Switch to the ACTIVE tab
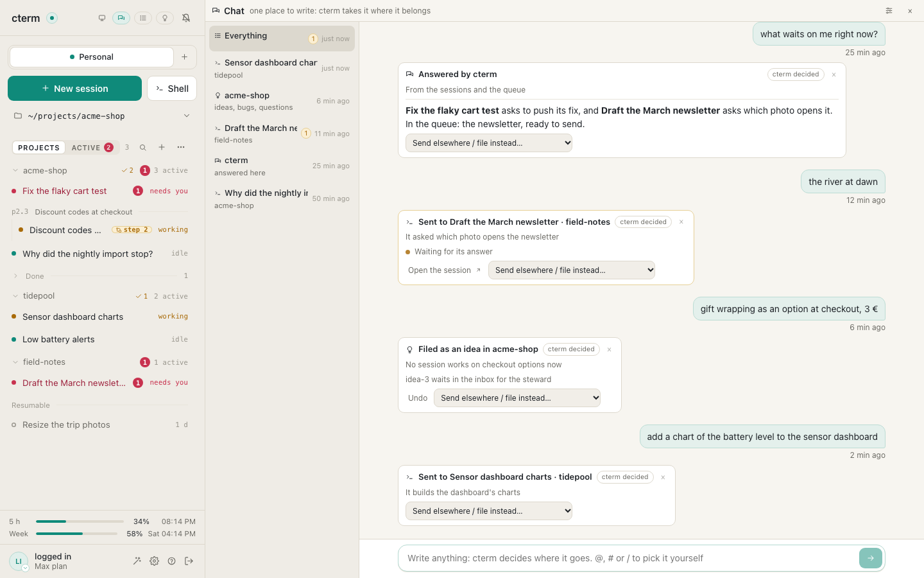Screen dimensions: 924x578 point(92,148)
